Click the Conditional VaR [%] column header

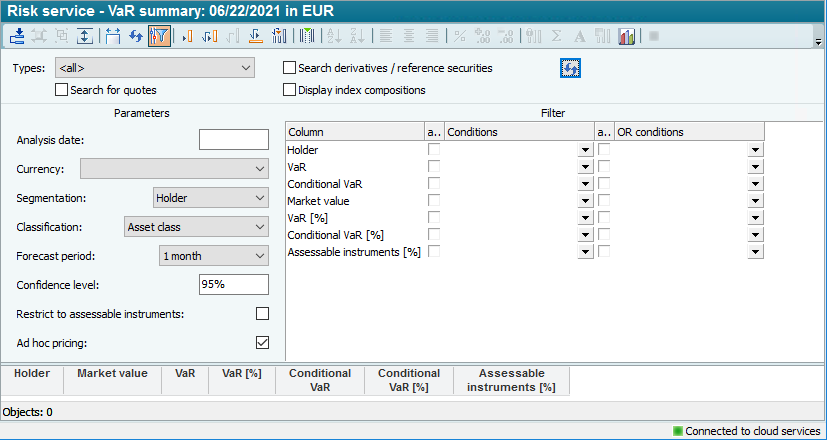click(x=408, y=380)
